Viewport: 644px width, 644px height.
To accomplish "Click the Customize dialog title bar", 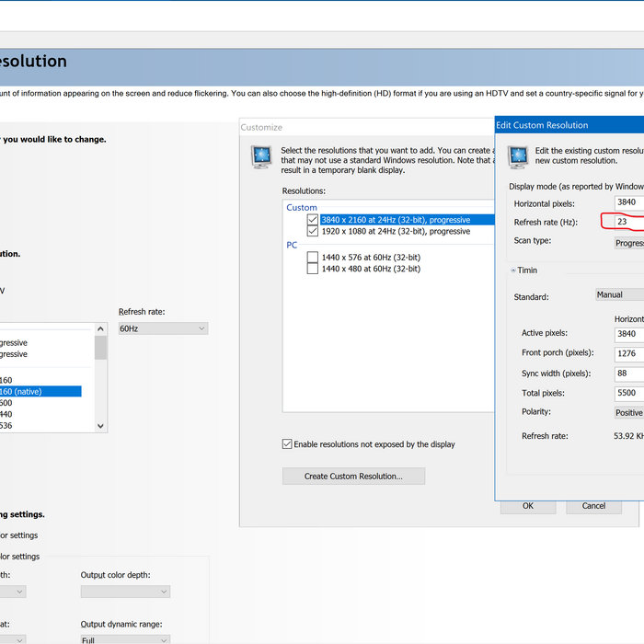I will (x=367, y=127).
